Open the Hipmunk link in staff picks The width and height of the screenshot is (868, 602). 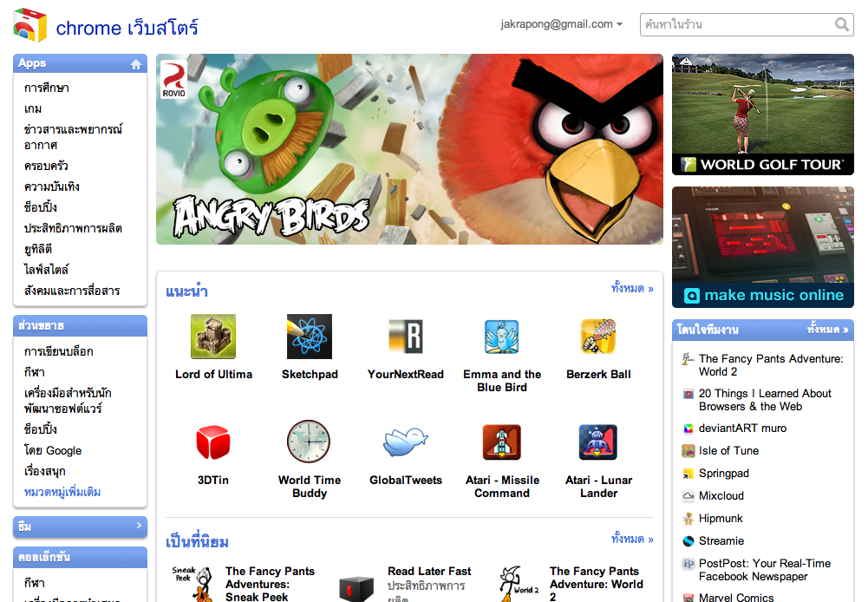721,518
